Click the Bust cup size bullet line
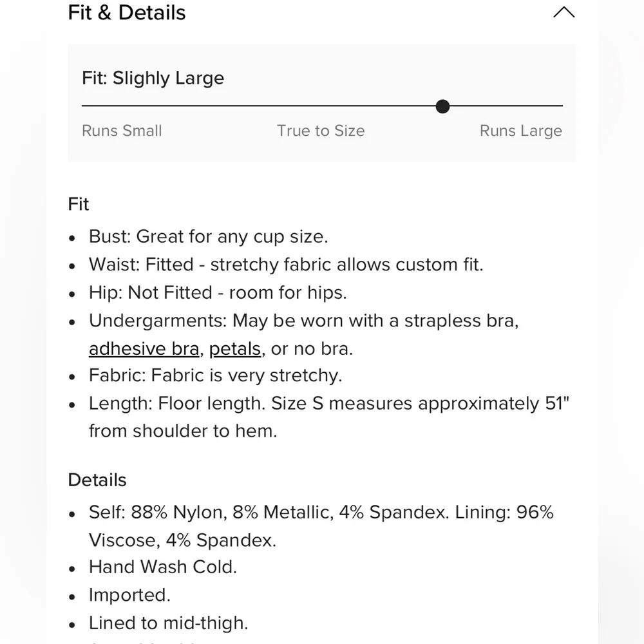 pos(208,236)
